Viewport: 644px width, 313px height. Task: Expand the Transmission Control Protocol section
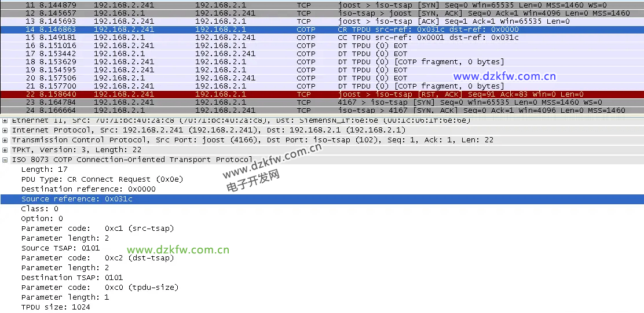pos(5,140)
